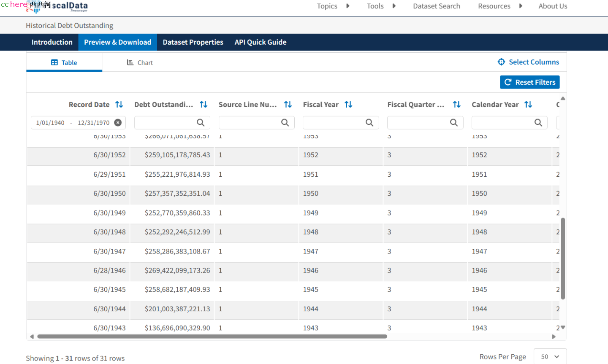Select calendar year cell 1945
Viewport: 608px width, 364px height.
click(480, 289)
